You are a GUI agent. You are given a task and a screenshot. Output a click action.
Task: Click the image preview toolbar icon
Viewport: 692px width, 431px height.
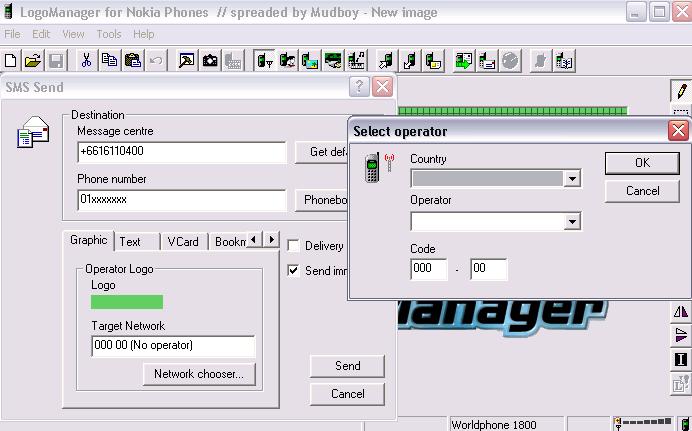point(187,60)
